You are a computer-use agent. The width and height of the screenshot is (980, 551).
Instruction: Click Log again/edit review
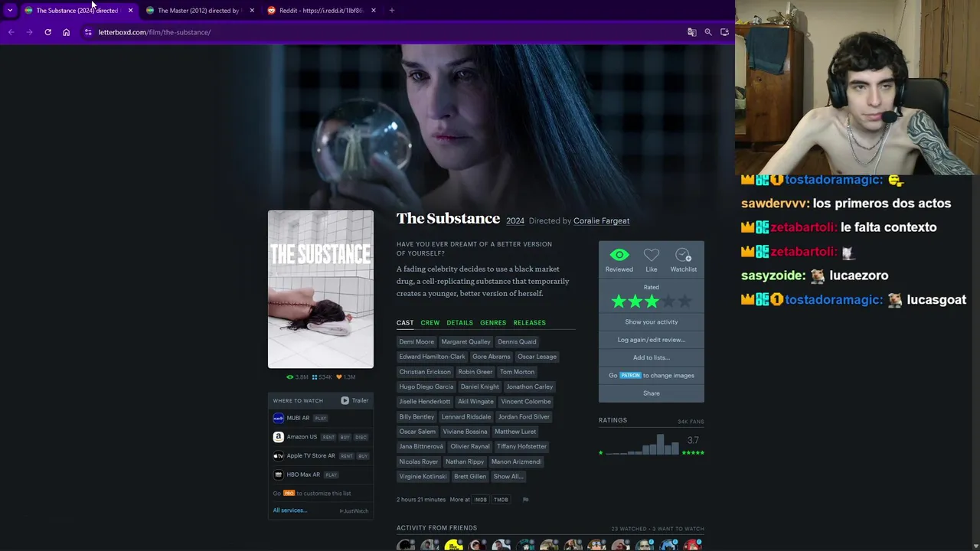[x=652, y=340]
